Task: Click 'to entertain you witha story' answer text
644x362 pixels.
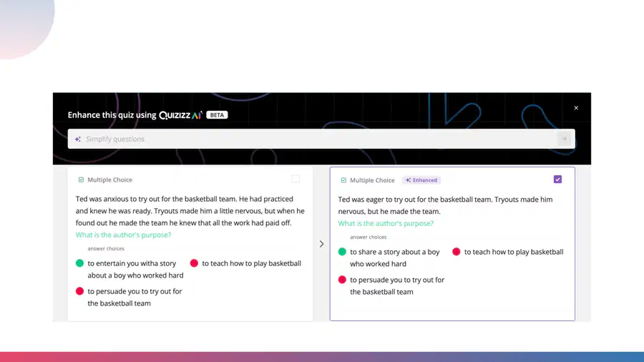Action: [135, 269]
